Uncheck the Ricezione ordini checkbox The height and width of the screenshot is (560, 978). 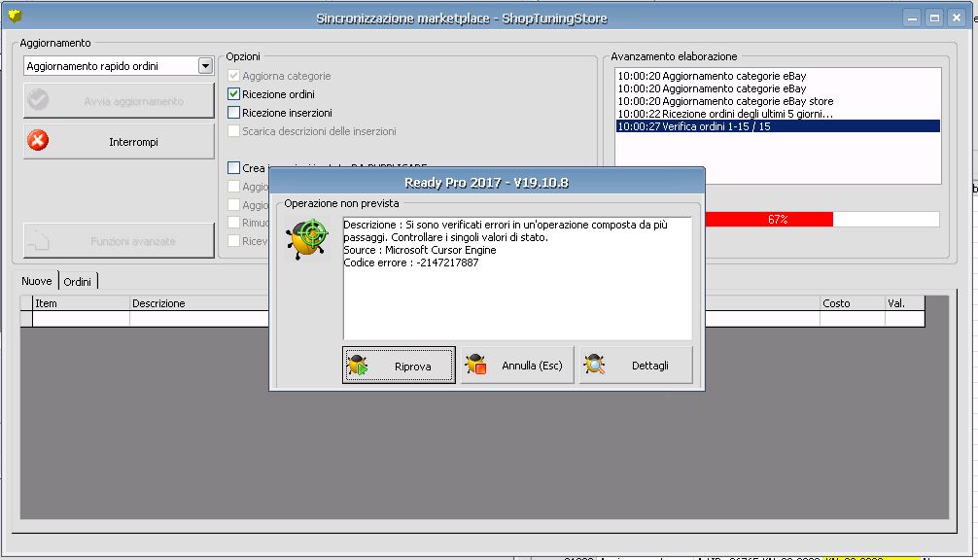coord(233,94)
